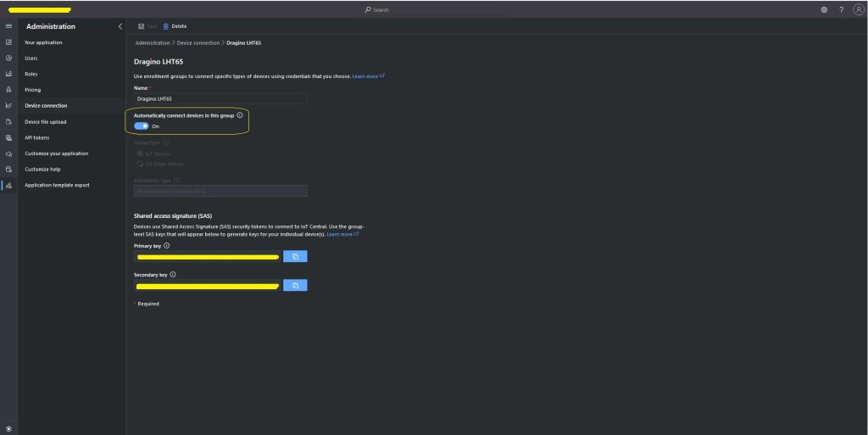Screen dimensions: 868x435
Task: Click info icon next to Automatically connect devices
Action: pyautogui.click(x=240, y=115)
